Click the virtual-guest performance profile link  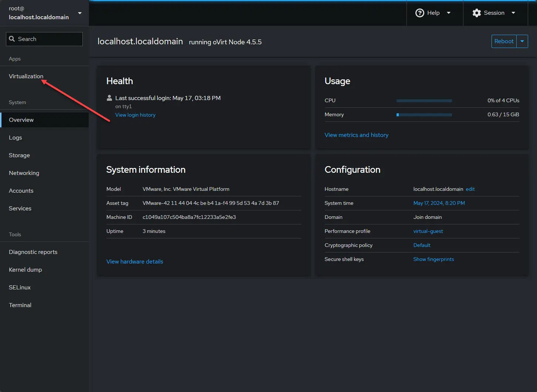tap(428, 231)
